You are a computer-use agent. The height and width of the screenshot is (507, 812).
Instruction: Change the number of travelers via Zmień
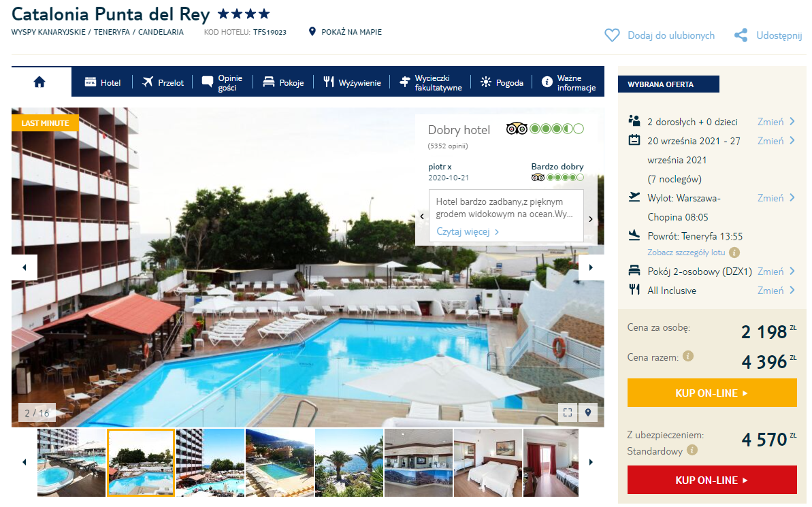click(x=776, y=122)
